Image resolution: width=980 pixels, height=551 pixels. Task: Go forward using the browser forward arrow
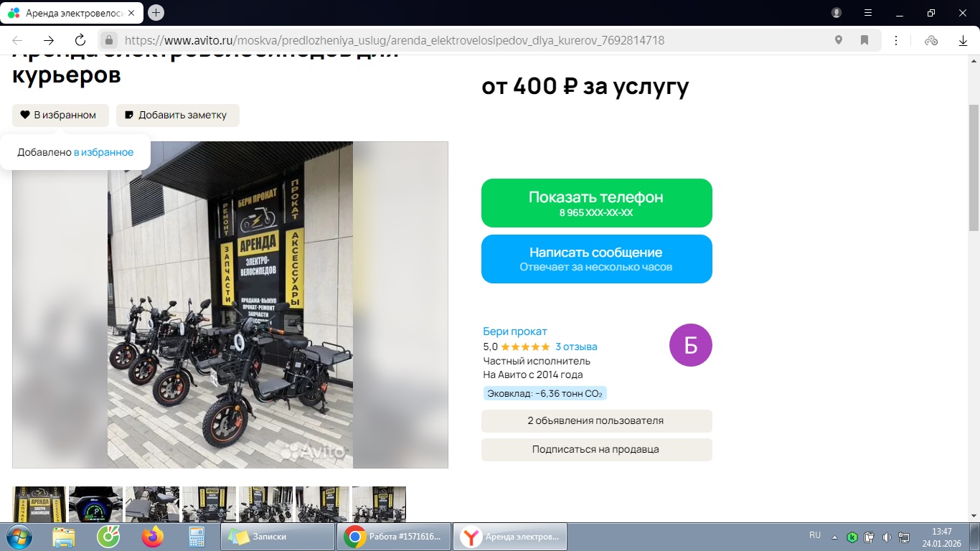pos(49,40)
